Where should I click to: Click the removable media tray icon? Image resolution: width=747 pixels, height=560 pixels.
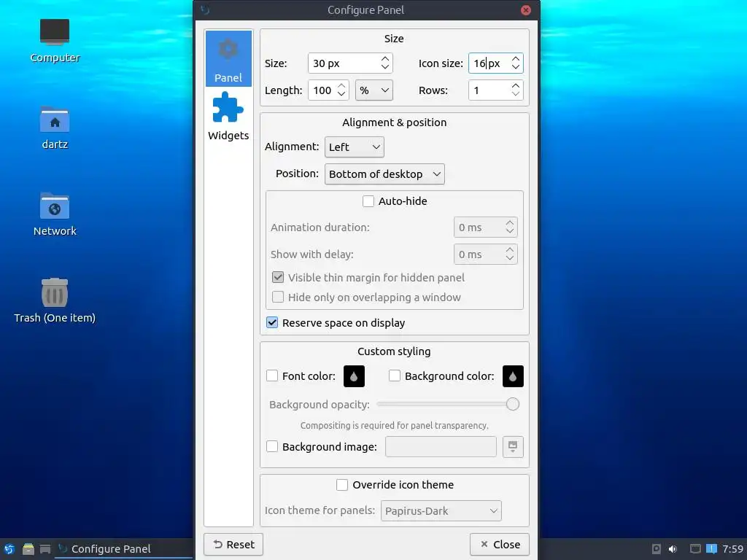pyautogui.click(x=656, y=549)
